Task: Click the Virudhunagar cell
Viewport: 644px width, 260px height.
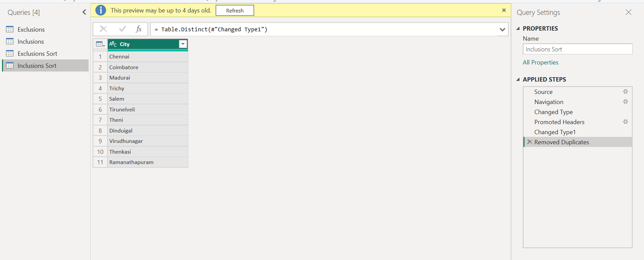Action: tap(148, 141)
